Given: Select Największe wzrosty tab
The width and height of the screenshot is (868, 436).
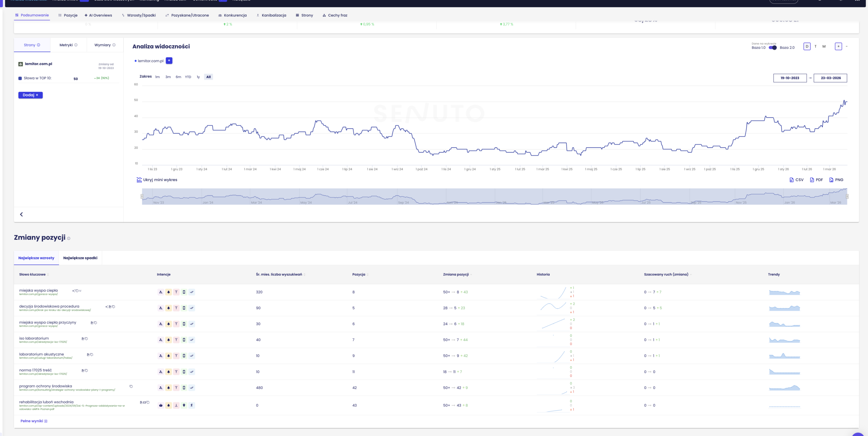Looking at the screenshot, I should click(x=36, y=258).
